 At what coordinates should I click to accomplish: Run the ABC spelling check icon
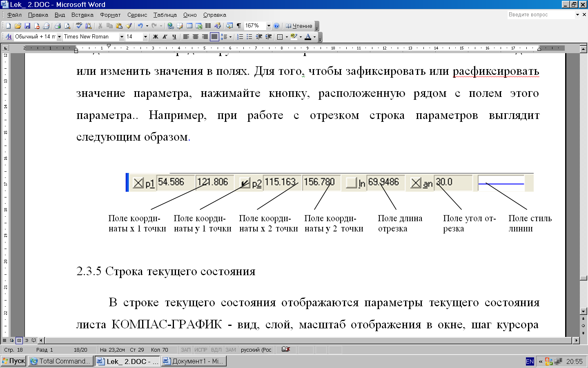pos(79,26)
